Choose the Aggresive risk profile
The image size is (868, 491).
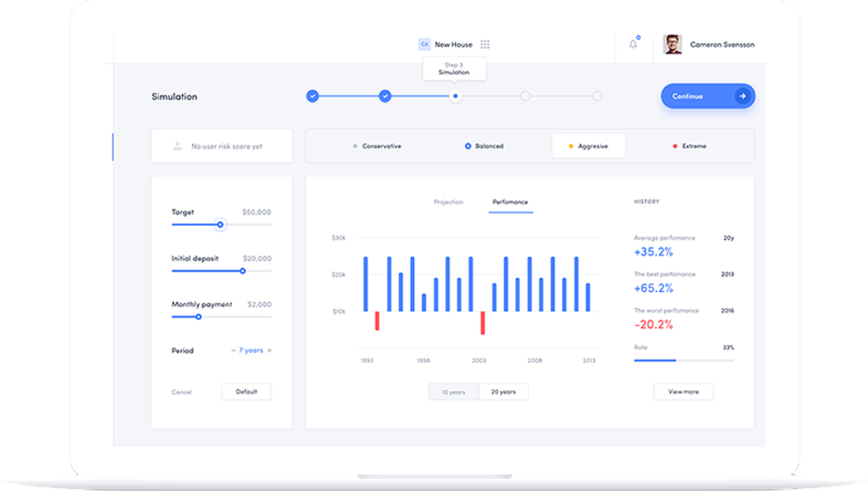(588, 146)
